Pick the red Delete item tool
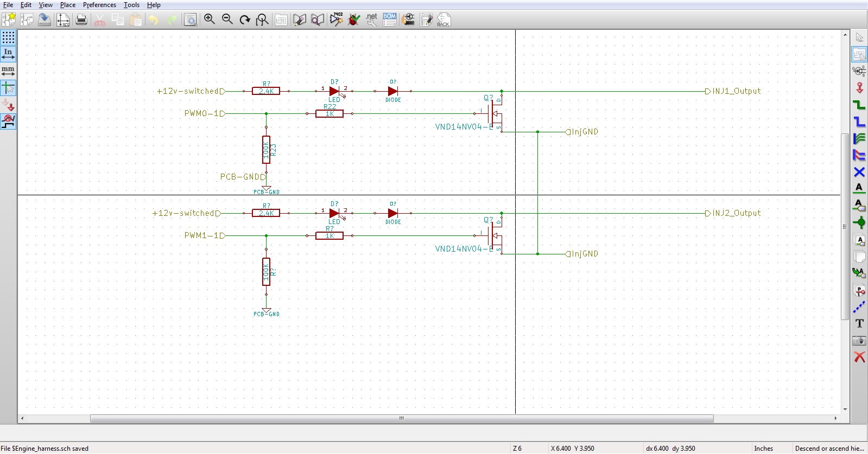This screenshot has width=868, height=454. click(859, 357)
